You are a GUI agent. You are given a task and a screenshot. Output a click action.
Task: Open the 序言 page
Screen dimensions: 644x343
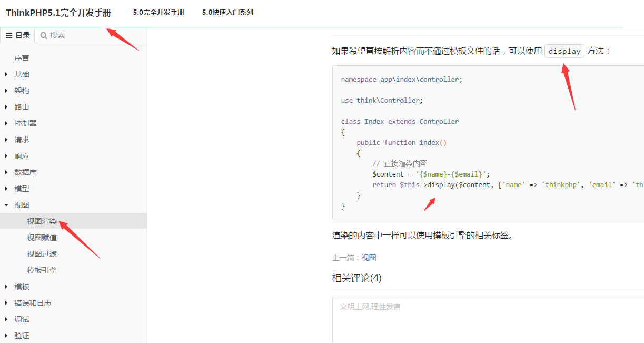click(x=22, y=58)
